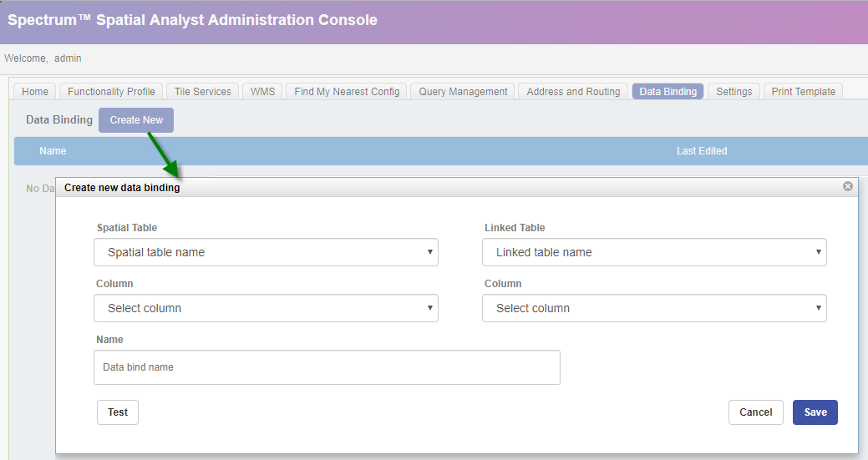868x460 pixels.
Task: Open Select column dropdown under Spatial Table
Action: pos(266,308)
